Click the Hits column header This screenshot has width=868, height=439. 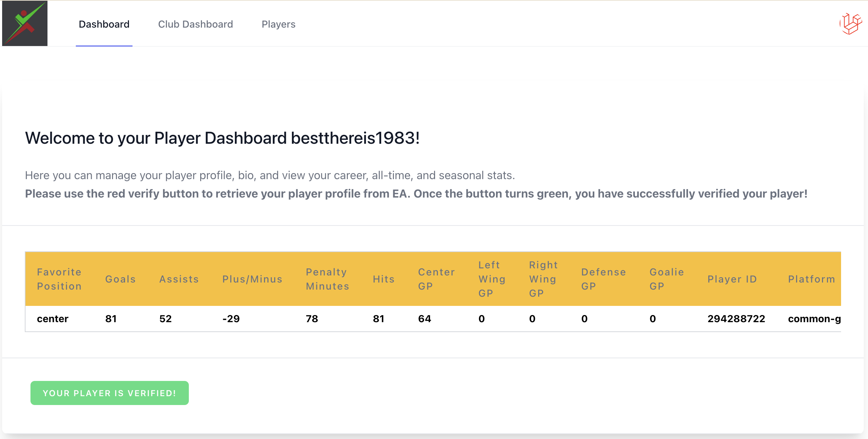click(x=384, y=279)
